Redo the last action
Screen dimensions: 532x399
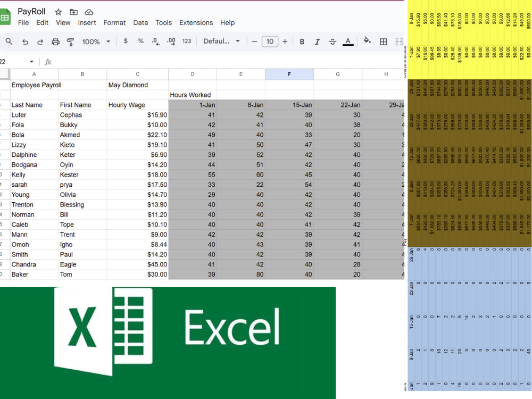click(40, 41)
